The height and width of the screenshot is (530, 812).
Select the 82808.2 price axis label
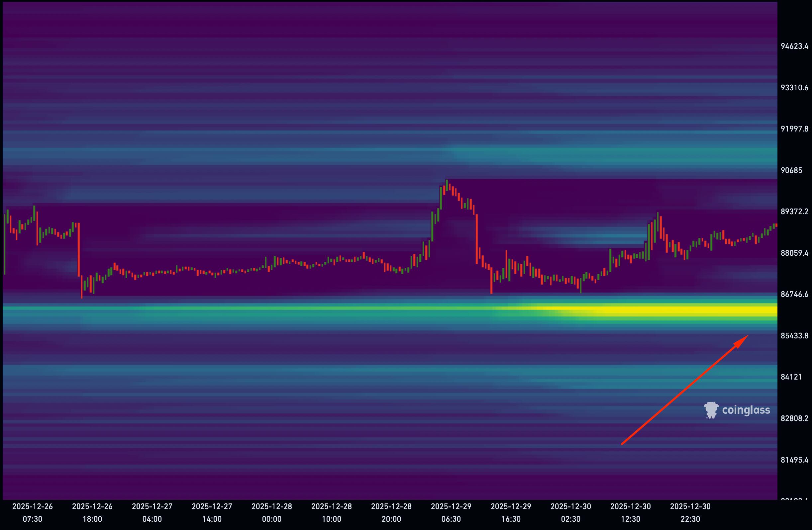(794, 418)
